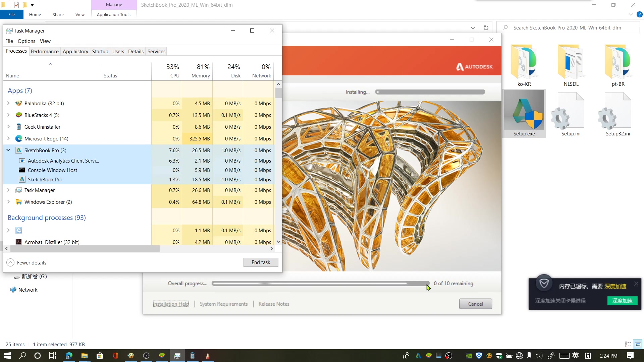Switch to the Startup tab
Image resolution: width=644 pixels, height=362 pixels.
100,51
